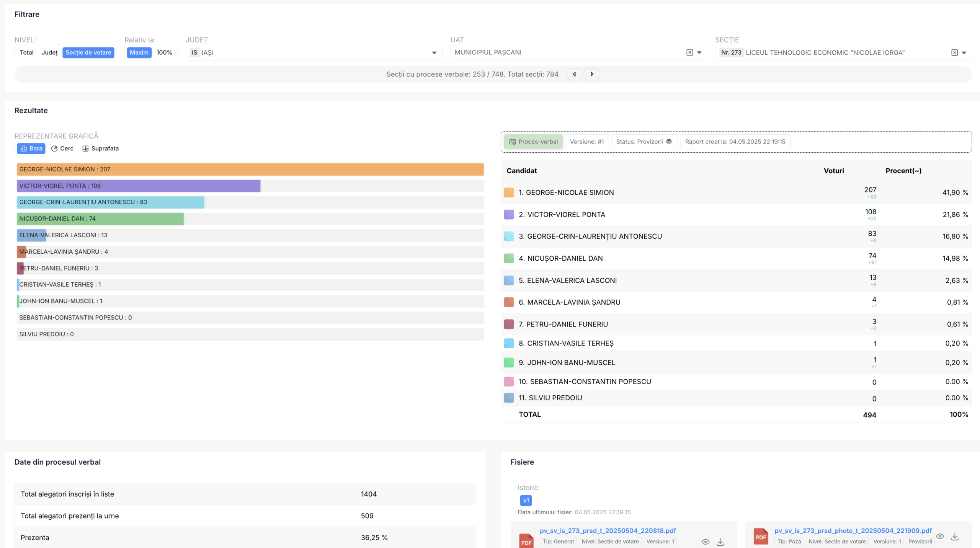Open the pv_sv_is_273_prsd_t_20250504_220818.pdf link
Viewport: 980px width, 548px height.
(x=608, y=531)
